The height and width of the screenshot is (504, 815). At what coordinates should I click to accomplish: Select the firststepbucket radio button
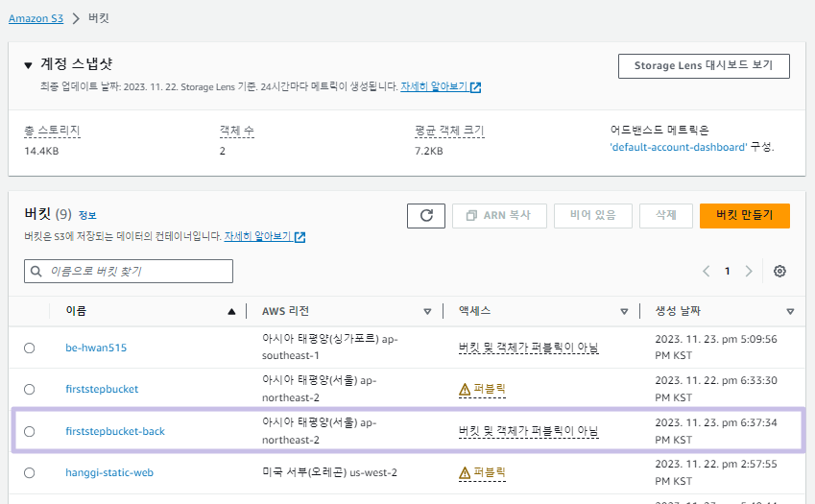[x=29, y=389]
